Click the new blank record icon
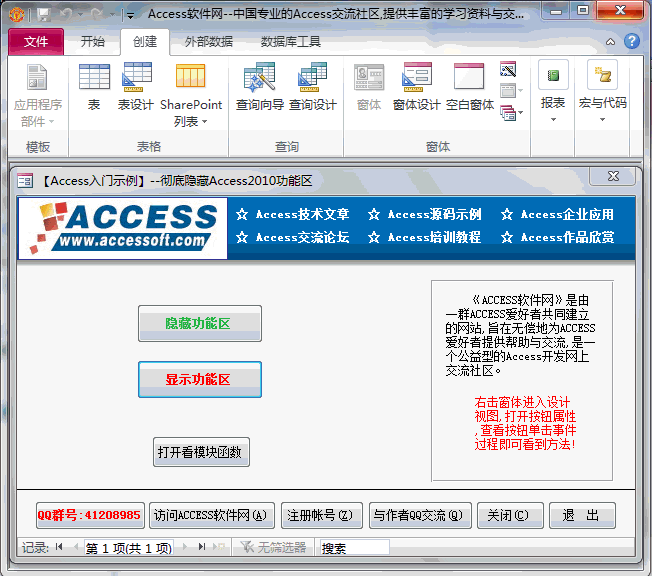This screenshot has width=652, height=576. (x=219, y=547)
